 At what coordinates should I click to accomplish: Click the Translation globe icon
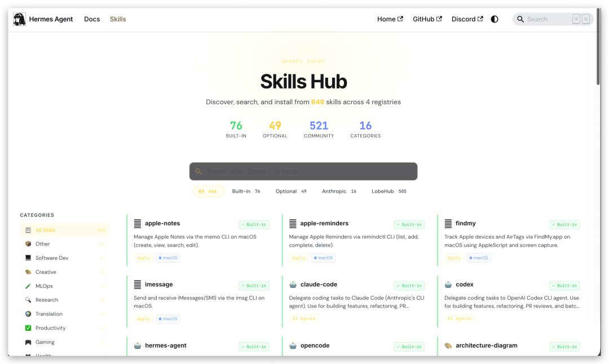[x=28, y=314]
